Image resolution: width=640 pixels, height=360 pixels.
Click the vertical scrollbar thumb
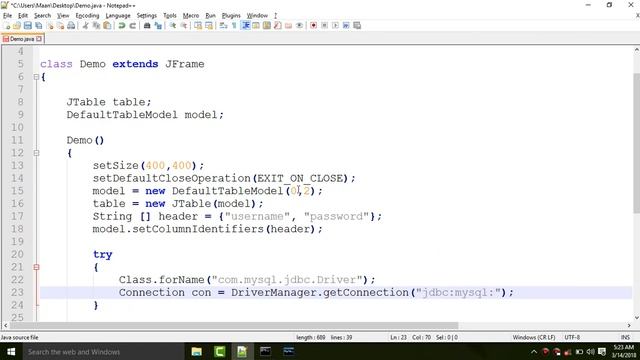tap(636, 143)
